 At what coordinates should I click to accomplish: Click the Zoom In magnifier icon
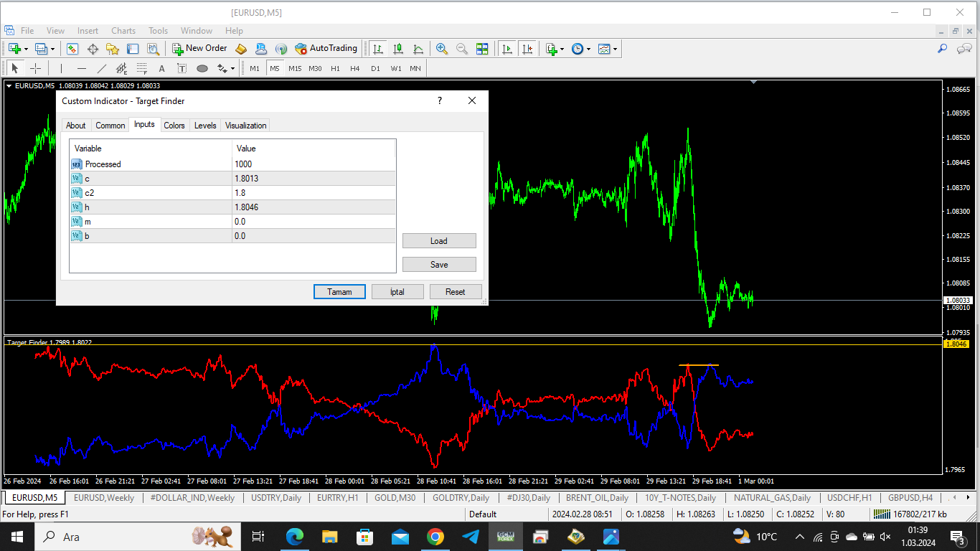tap(442, 49)
